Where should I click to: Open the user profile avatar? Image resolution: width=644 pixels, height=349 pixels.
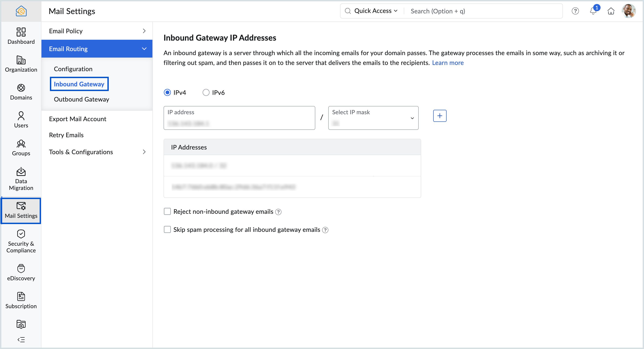point(629,11)
